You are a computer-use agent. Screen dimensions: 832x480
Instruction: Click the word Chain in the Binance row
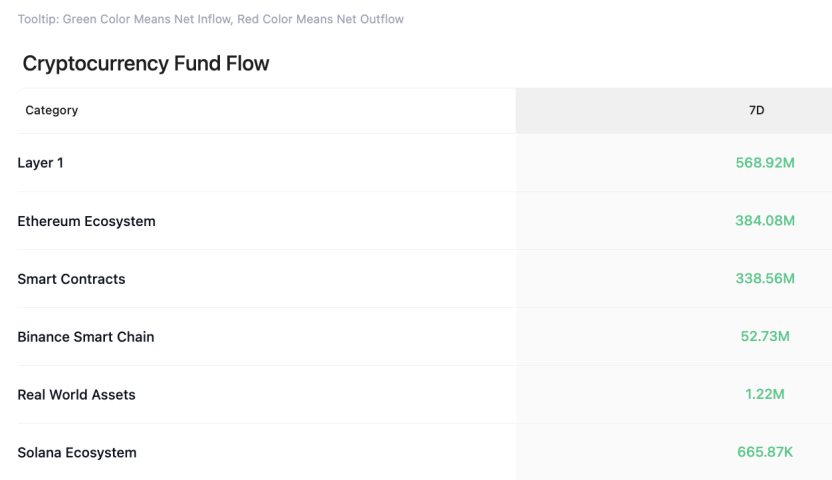coord(135,337)
